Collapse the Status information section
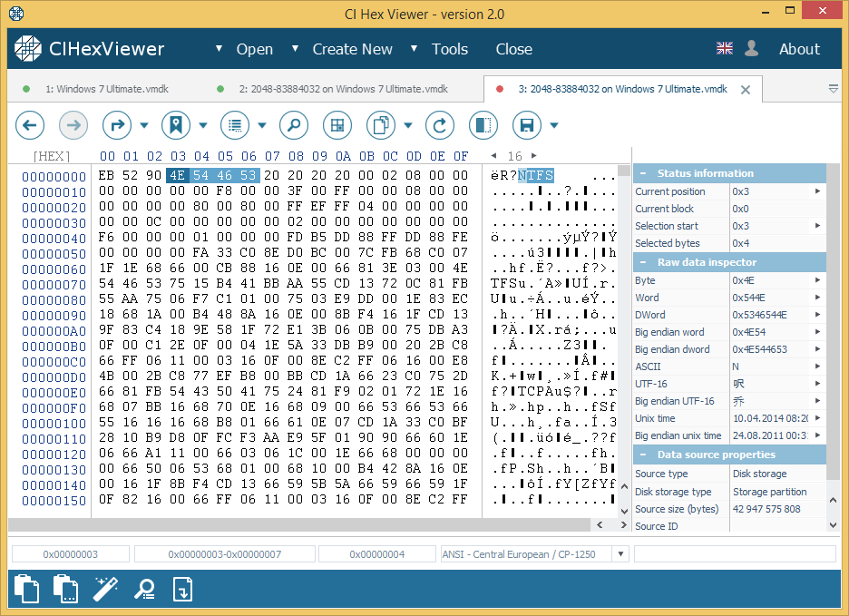This screenshot has height=616, width=849. pyautogui.click(x=643, y=173)
